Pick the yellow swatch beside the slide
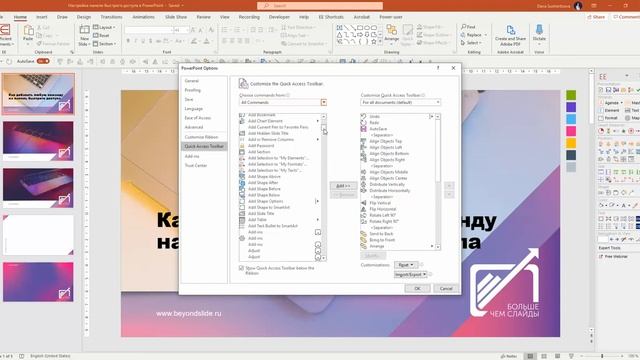The height and width of the screenshot is (360, 640). coord(571,143)
